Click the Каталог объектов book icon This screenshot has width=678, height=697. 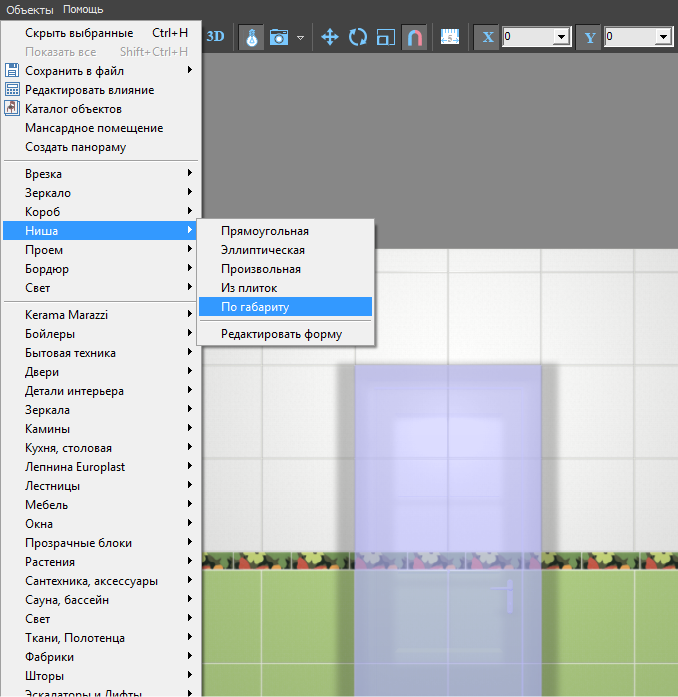12,108
